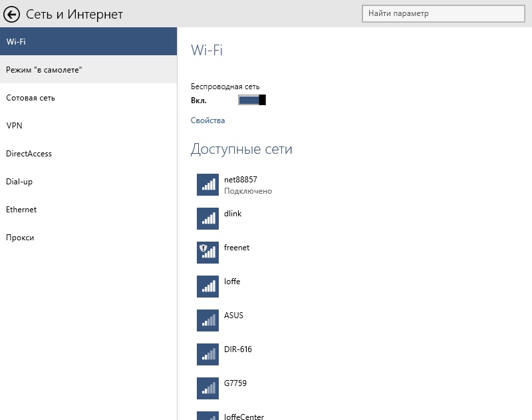Select the connected network net88857
Image resolution: width=532 pixels, height=420 pixels.
(241, 179)
